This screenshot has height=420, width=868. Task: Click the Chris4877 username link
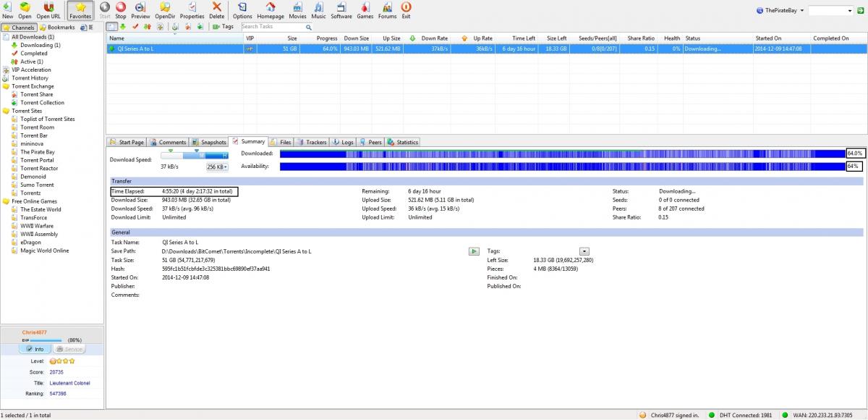point(34,332)
